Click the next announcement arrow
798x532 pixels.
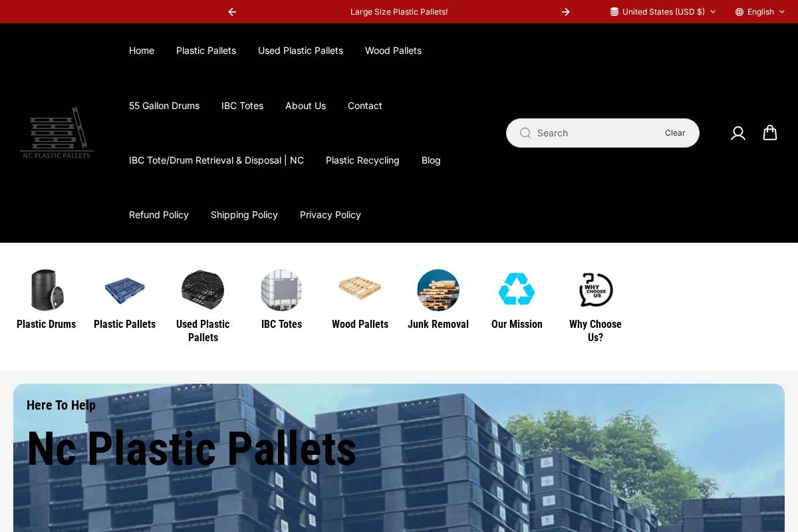tap(566, 12)
